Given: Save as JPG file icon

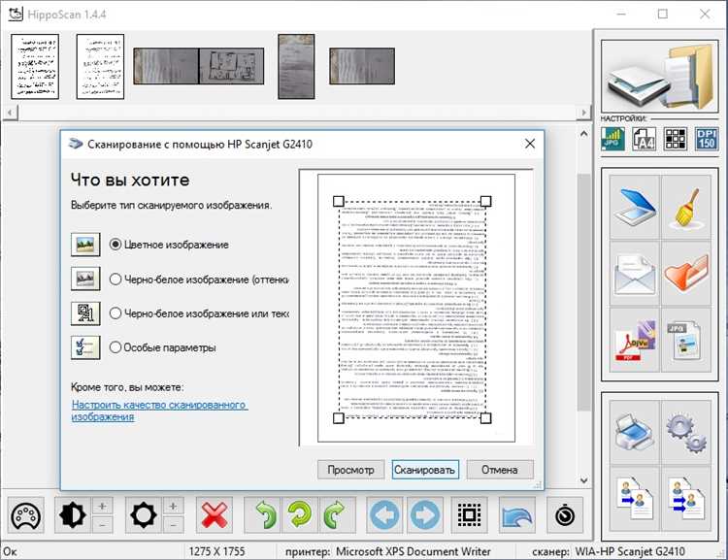Looking at the screenshot, I should [x=686, y=340].
